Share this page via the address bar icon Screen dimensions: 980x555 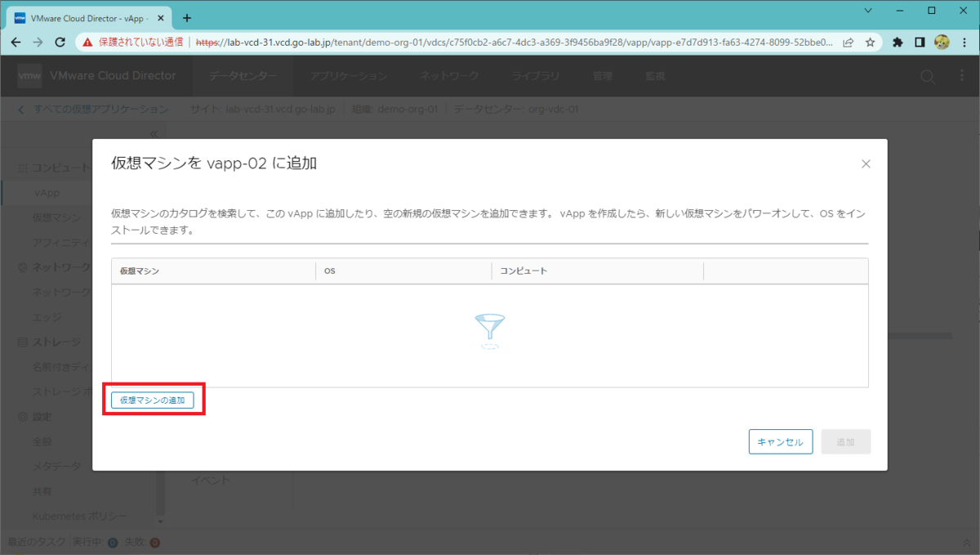(x=849, y=42)
